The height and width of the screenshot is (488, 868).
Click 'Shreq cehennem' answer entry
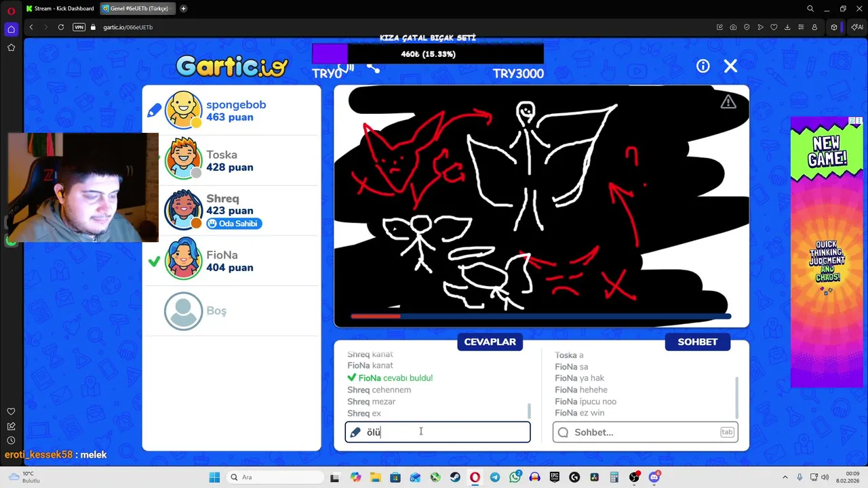coord(379,390)
